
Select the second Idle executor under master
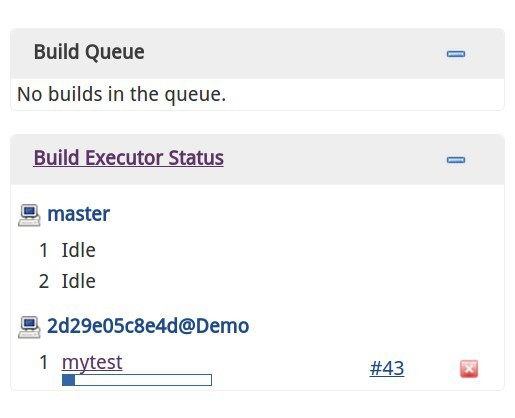point(79,281)
